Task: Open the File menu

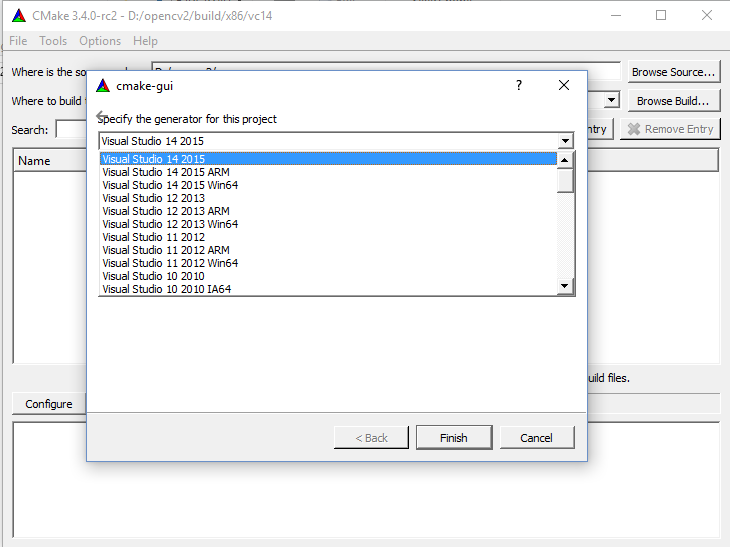Action: pos(18,41)
